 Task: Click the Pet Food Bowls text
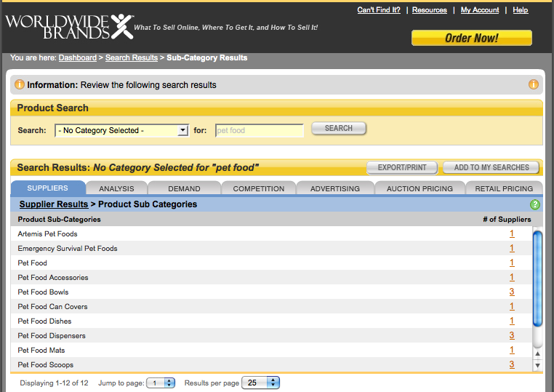pos(43,292)
